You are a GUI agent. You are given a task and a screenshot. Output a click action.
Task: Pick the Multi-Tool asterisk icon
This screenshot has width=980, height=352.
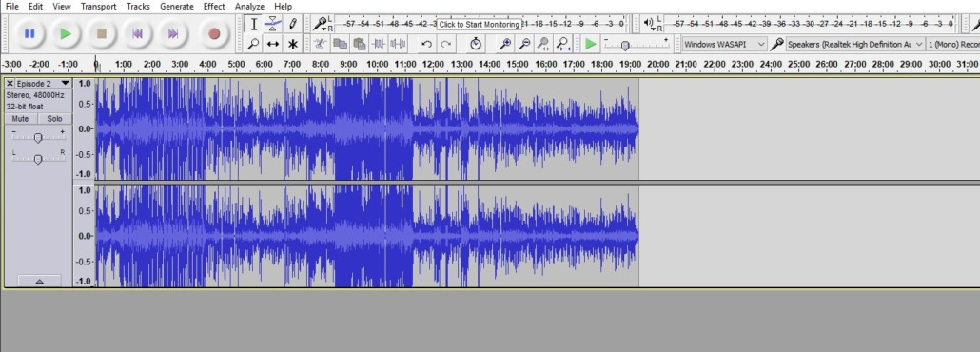point(292,44)
